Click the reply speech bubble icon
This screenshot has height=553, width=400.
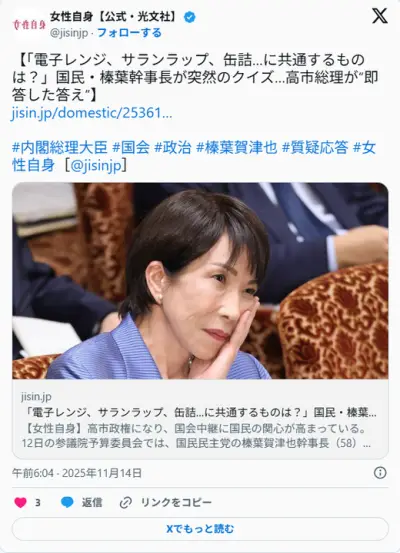point(67,502)
